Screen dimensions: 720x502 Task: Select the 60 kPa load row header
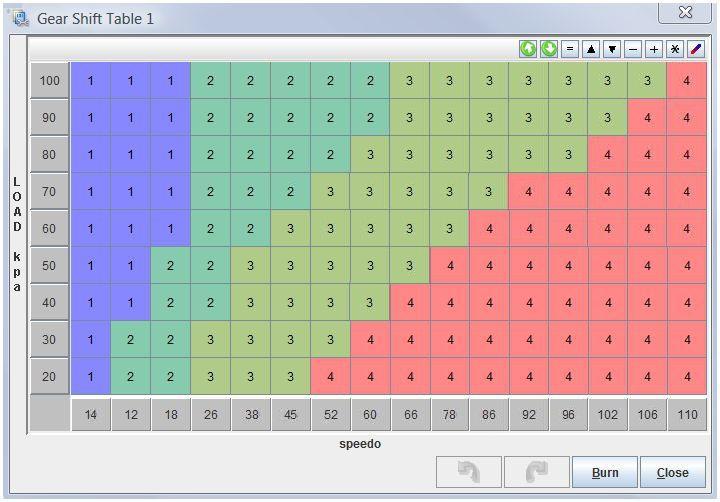[x=50, y=229]
